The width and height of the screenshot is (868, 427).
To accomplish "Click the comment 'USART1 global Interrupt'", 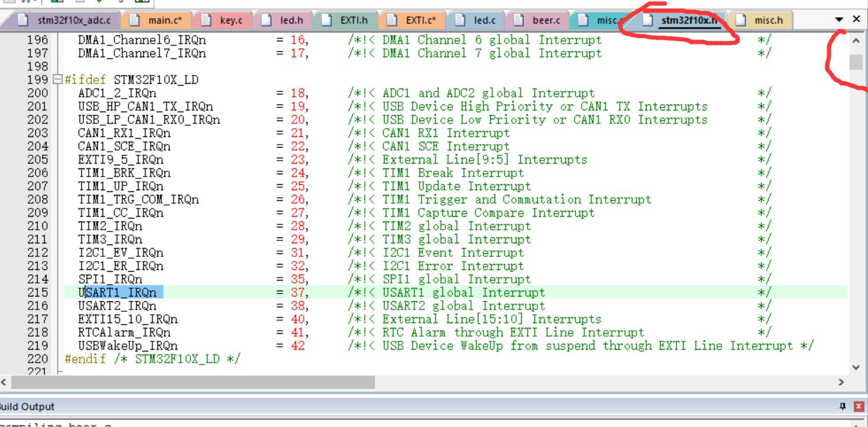I will (463, 292).
